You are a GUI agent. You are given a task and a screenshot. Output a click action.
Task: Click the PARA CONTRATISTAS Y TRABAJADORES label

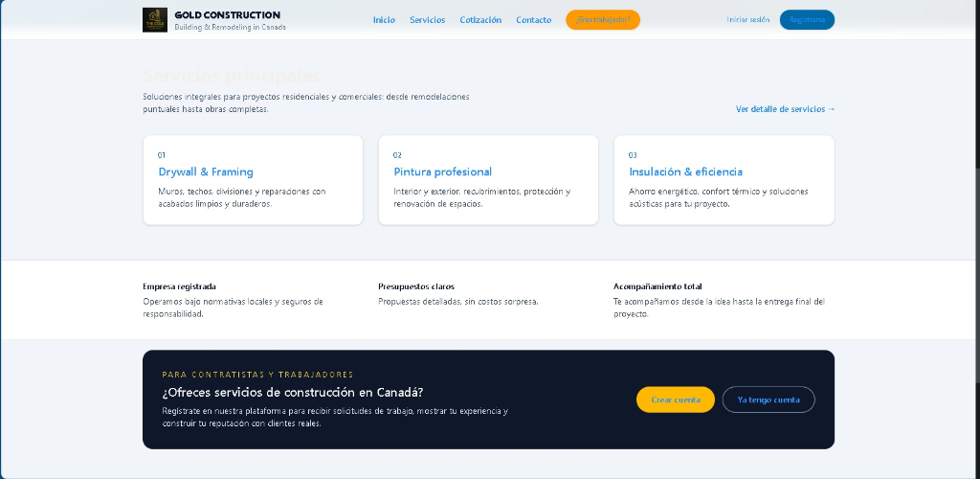(257, 375)
